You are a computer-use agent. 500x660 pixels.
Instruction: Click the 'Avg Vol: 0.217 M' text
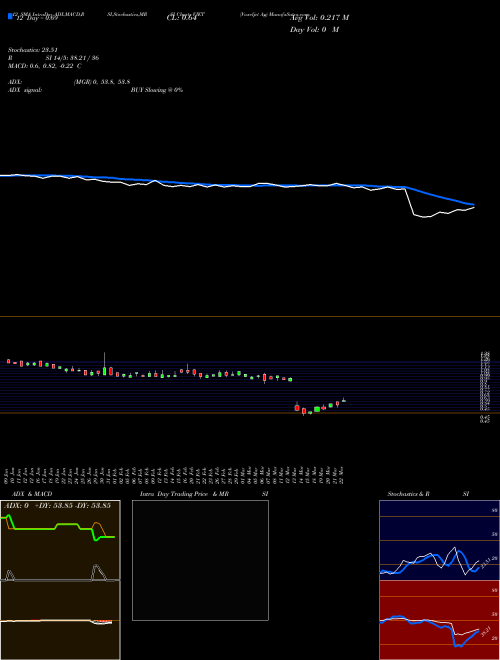319,18
